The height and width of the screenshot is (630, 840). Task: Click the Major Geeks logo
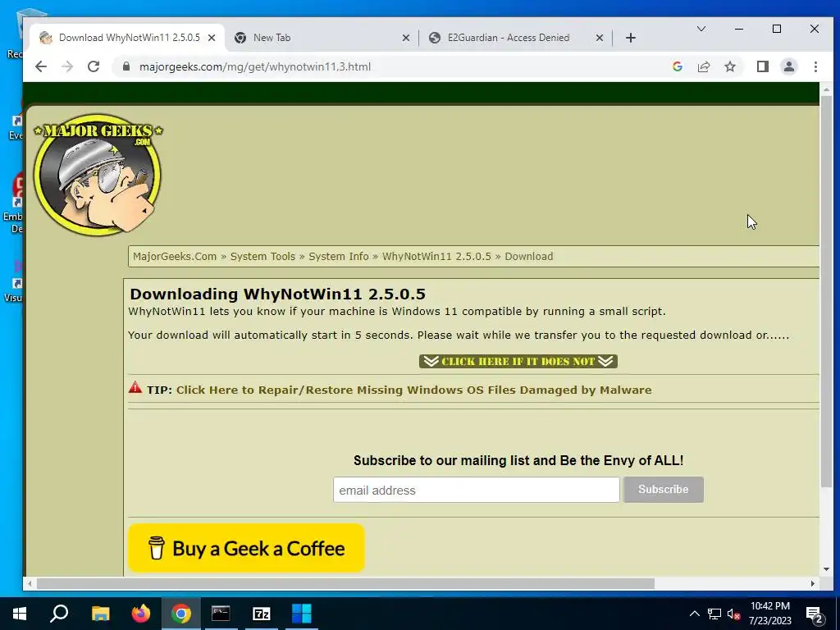tap(98, 174)
